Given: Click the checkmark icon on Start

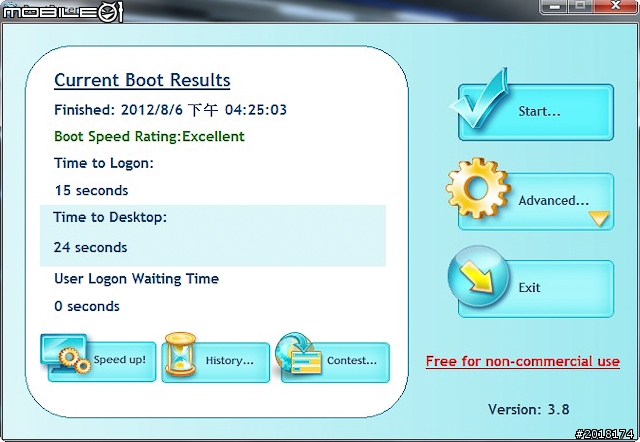Looking at the screenshot, I should click(479, 99).
